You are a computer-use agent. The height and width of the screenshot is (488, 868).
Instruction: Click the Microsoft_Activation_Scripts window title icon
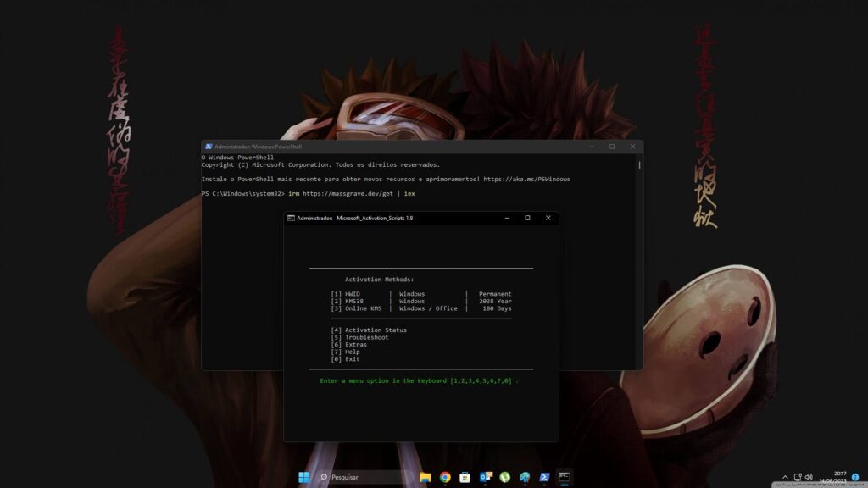[x=291, y=218]
